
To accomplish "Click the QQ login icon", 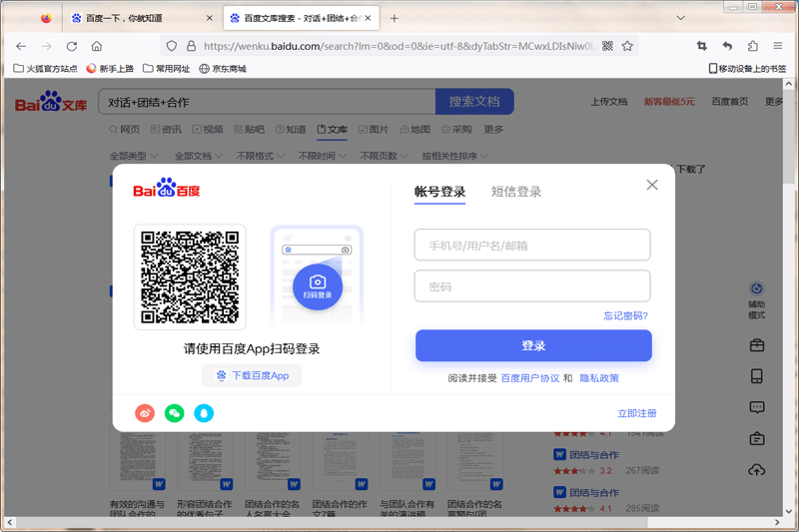I will [x=204, y=412].
